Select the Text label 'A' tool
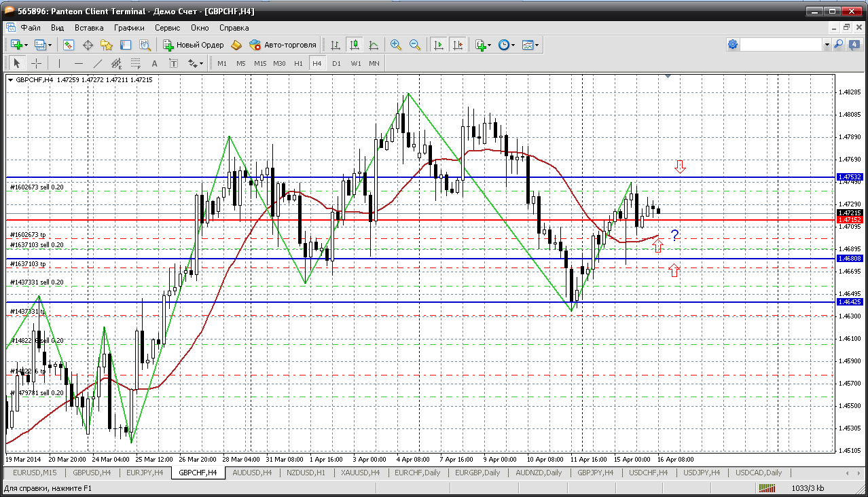Viewport: 868px width, 497px height. (154, 63)
